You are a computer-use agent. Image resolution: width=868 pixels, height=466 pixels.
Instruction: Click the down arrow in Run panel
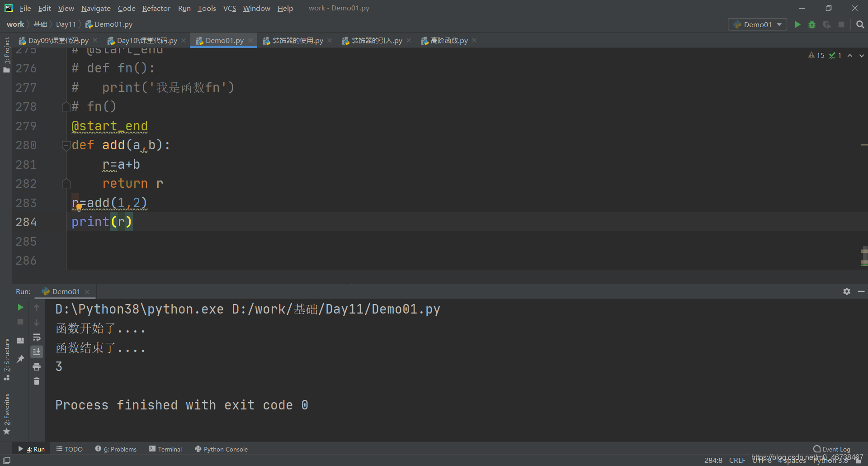click(x=37, y=322)
